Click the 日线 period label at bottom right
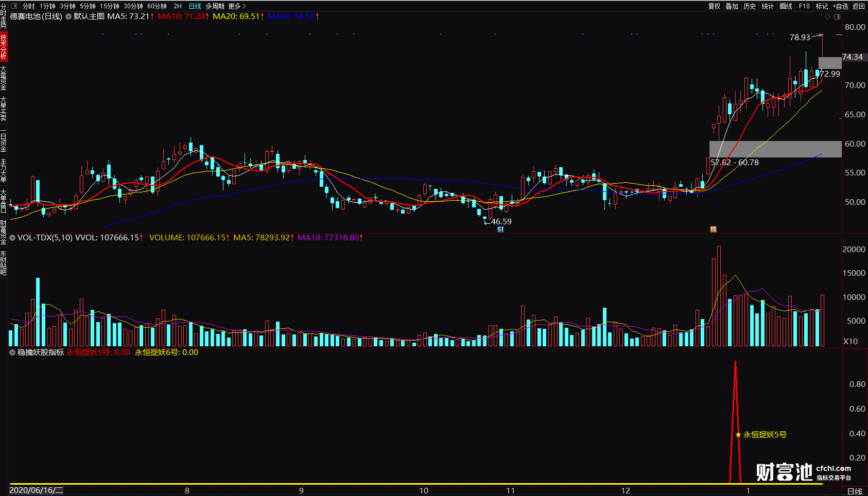This screenshot has height=496, width=868. tap(855, 491)
